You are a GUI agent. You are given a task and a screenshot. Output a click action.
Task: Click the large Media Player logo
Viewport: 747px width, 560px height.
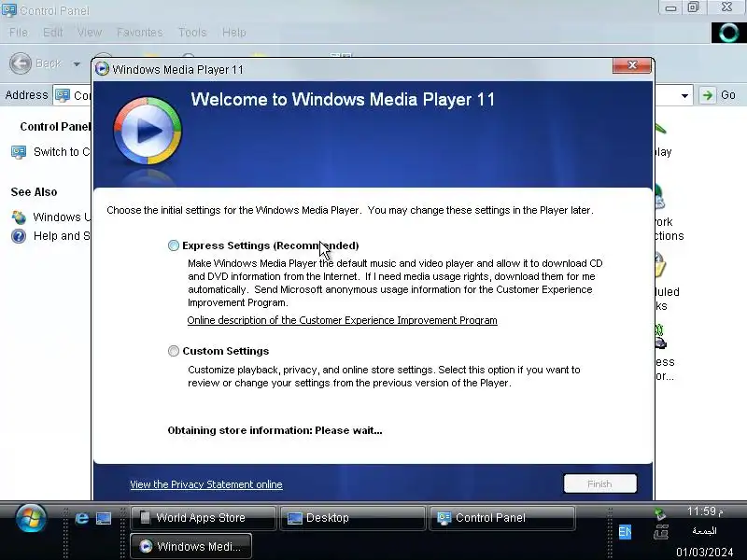pyautogui.click(x=148, y=131)
